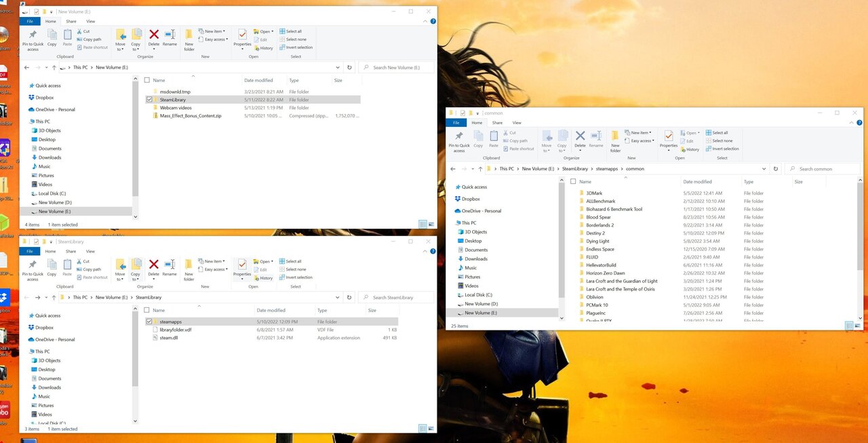Click the Select all button
The image size is (868, 443).
coord(292,31)
